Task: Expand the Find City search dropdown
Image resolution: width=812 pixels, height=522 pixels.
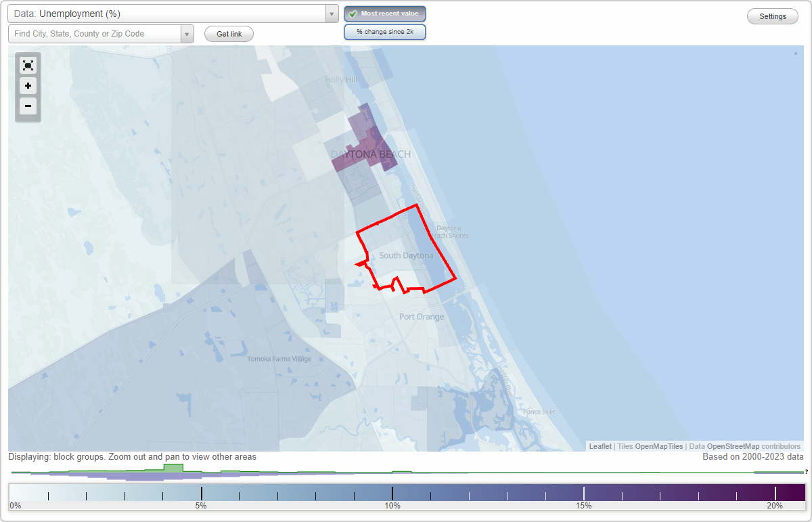Action: (187, 33)
